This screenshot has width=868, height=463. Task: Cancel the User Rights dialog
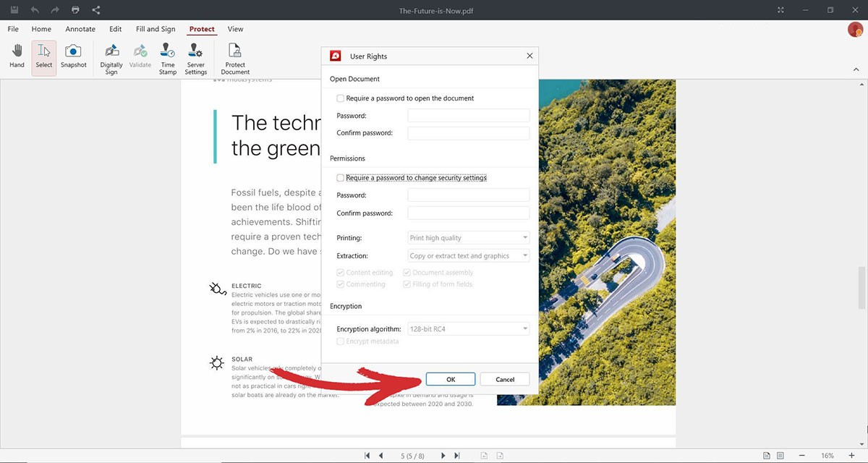pyautogui.click(x=505, y=379)
